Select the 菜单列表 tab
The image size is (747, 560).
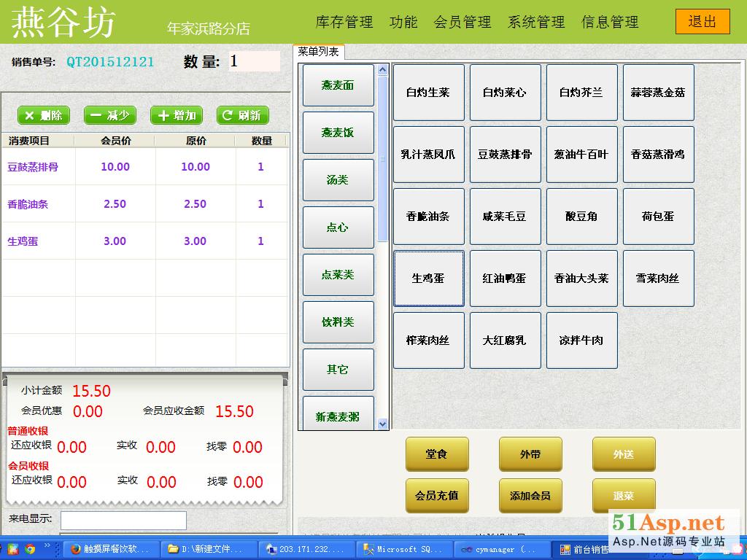[x=319, y=52]
